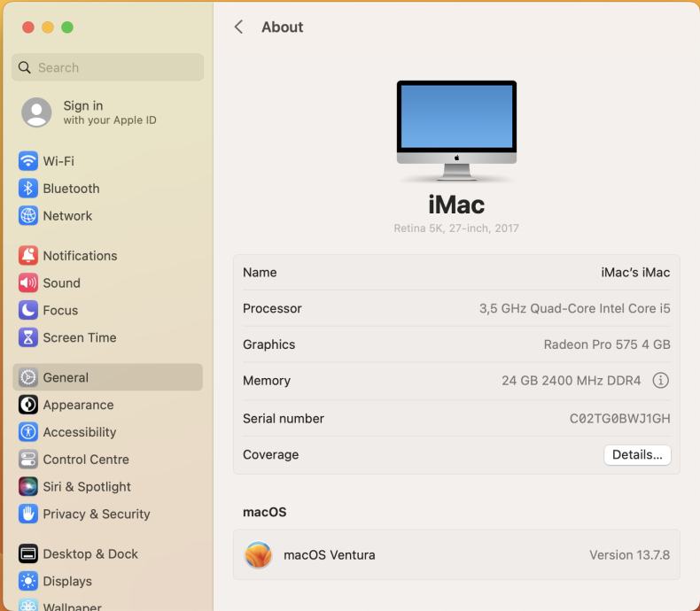Open the Network globe icon

[x=28, y=216]
